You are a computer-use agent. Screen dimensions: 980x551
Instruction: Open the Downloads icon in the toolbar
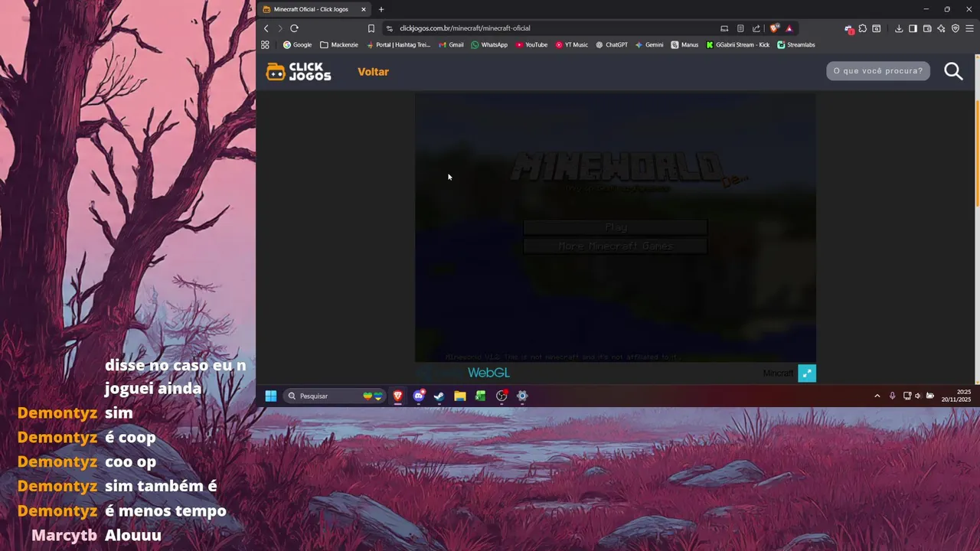coord(899,28)
